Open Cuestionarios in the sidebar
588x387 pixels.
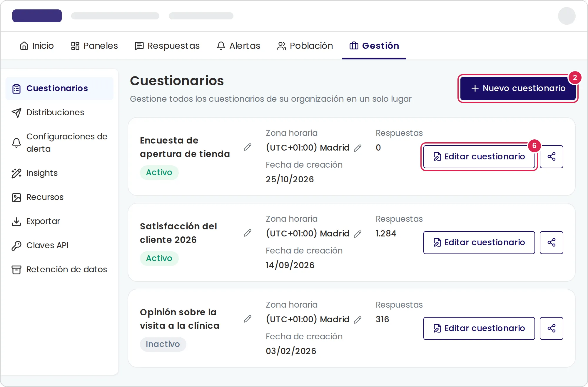(59, 88)
